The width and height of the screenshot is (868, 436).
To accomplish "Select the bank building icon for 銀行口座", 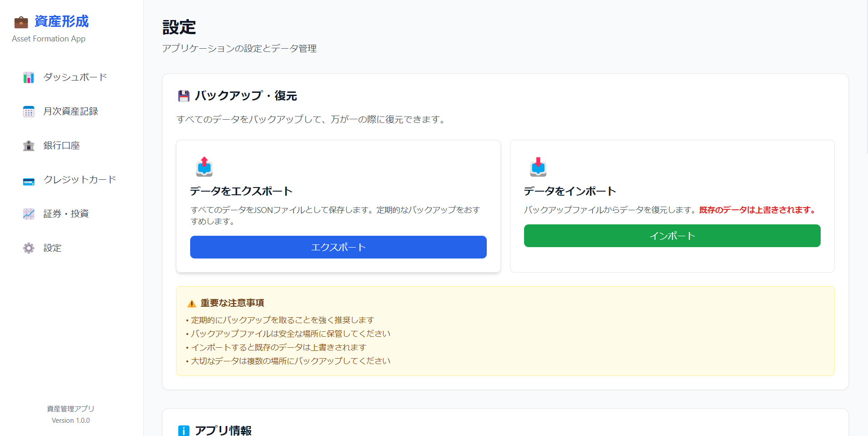I will tap(28, 145).
